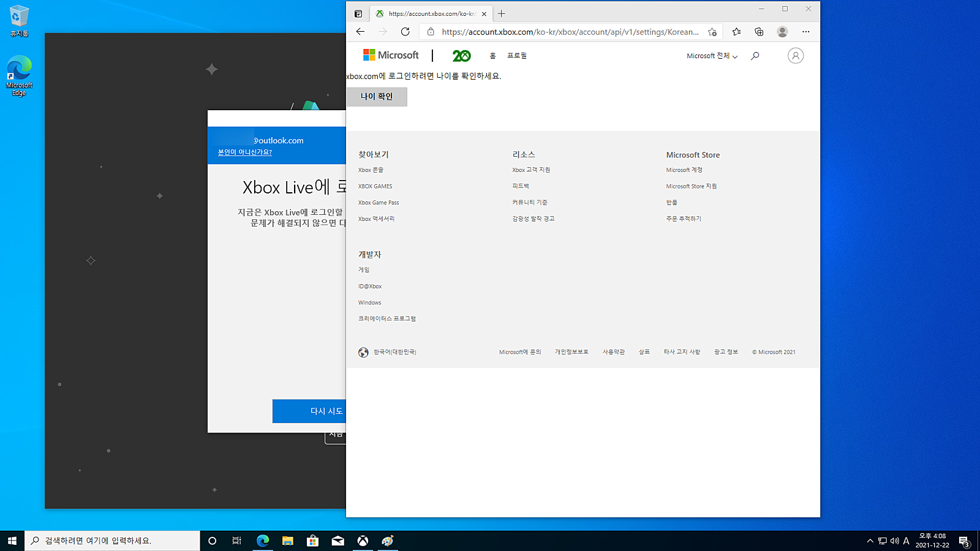
Task: Reload the Xbox account page
Action: 405,32
